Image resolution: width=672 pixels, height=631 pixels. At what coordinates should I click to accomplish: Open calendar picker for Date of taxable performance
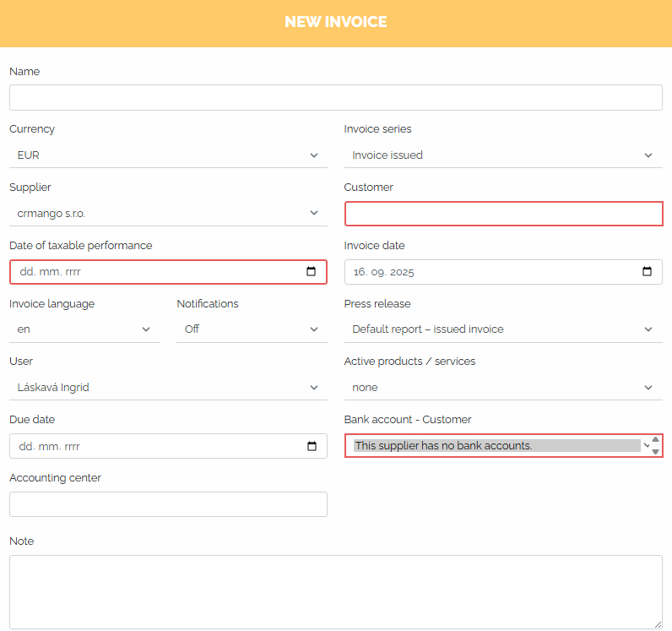[312, 271]
